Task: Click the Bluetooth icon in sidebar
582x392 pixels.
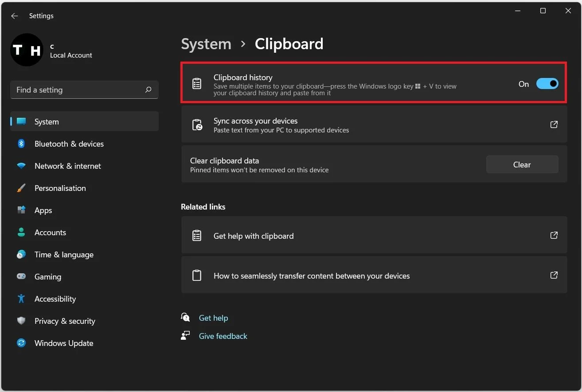Action: 21,144
